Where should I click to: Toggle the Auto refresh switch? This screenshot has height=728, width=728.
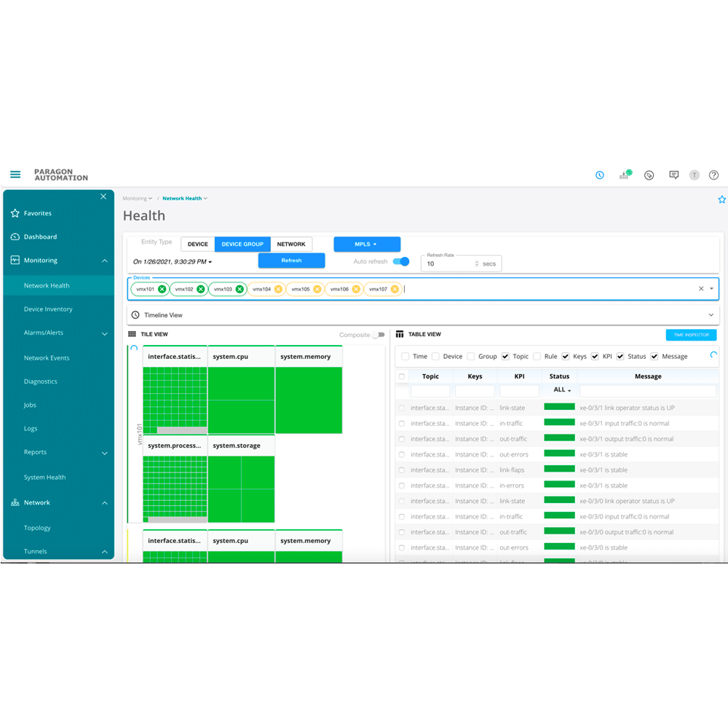[401, 261]
